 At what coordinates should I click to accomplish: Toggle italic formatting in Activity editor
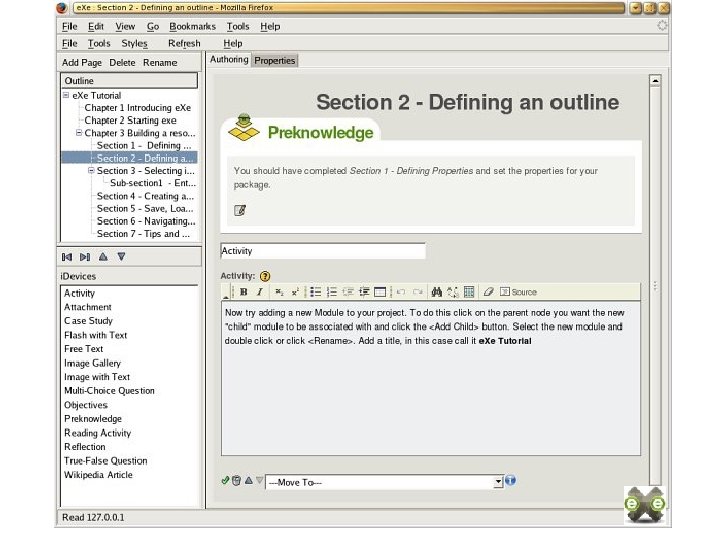(x=259, y=292)
